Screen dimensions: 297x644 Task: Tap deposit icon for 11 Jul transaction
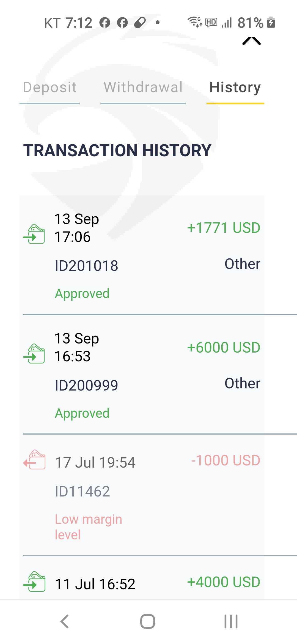[34, 582]
